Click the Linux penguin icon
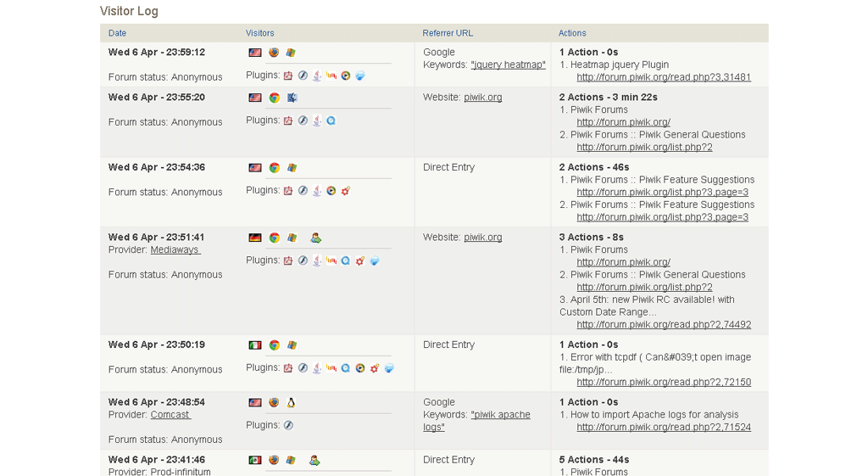Viewport: 868px width, 476px height. [292, 403]
